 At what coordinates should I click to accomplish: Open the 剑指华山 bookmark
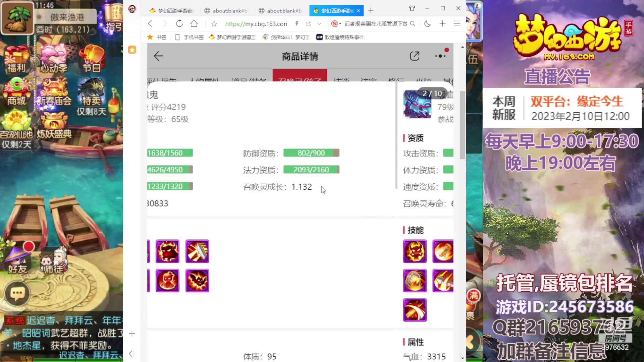click(286, 37)
